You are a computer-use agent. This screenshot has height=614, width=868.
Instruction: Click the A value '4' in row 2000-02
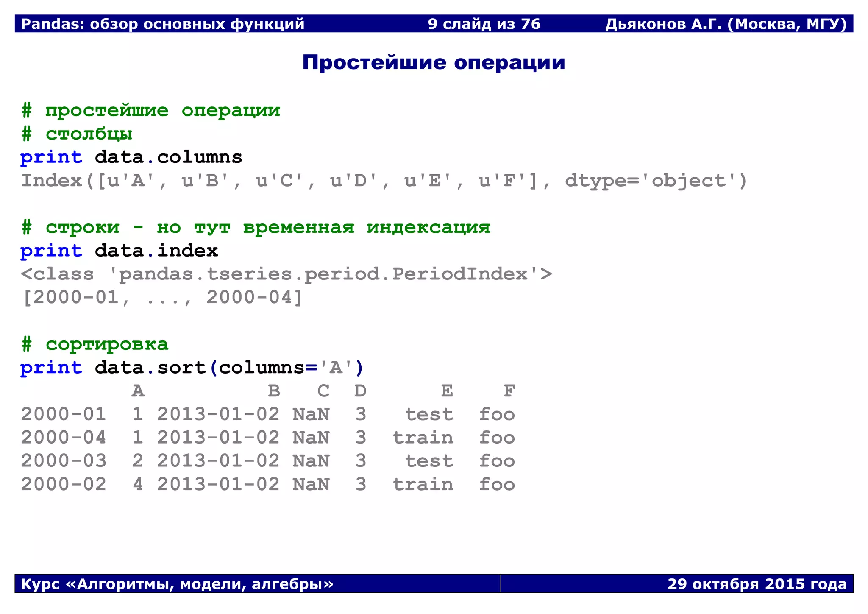coord(138,484)
